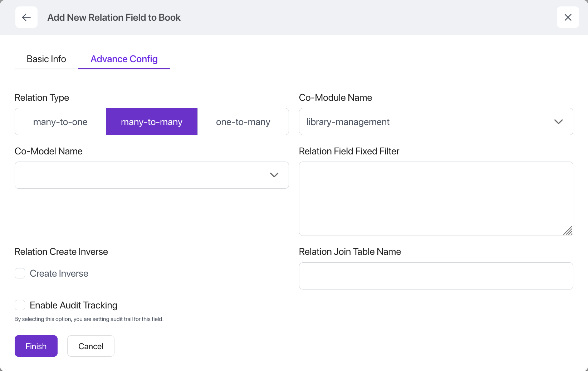Grab the Fixed Filter textarea resize handle
The width and height of the screenshot is (588, 371).
click(568, 231)
